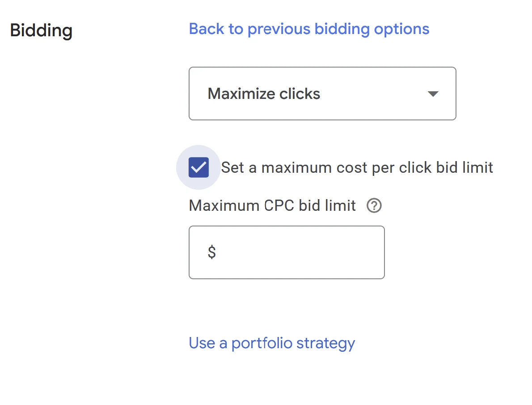
Task: Click 'previous' in the top bidding link
Action: (279, 29)
